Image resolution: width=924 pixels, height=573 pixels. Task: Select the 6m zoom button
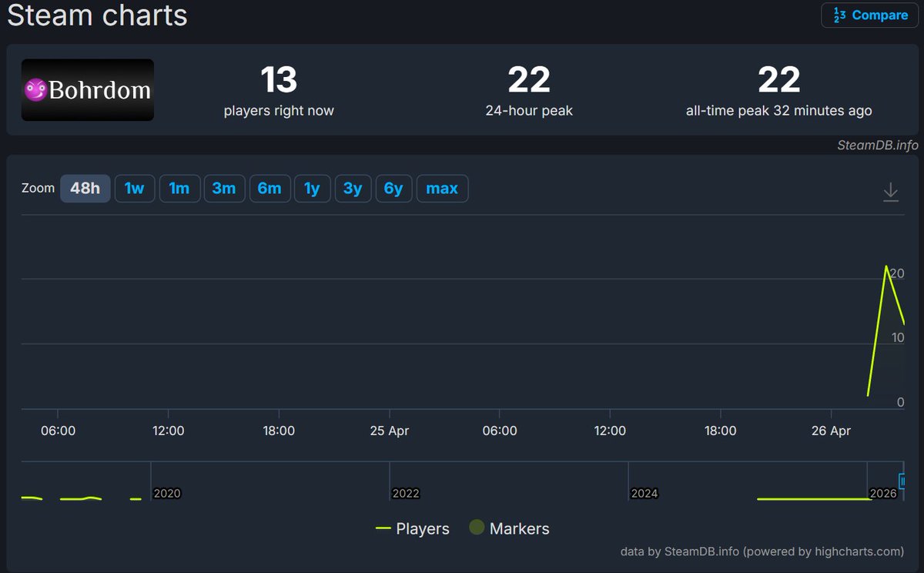click(x=269, y=189)
